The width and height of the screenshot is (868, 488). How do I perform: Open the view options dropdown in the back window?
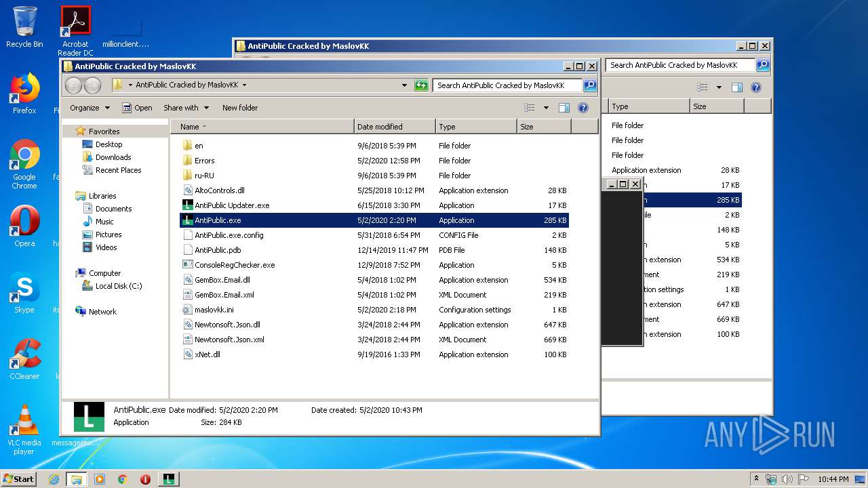(719, 87)
